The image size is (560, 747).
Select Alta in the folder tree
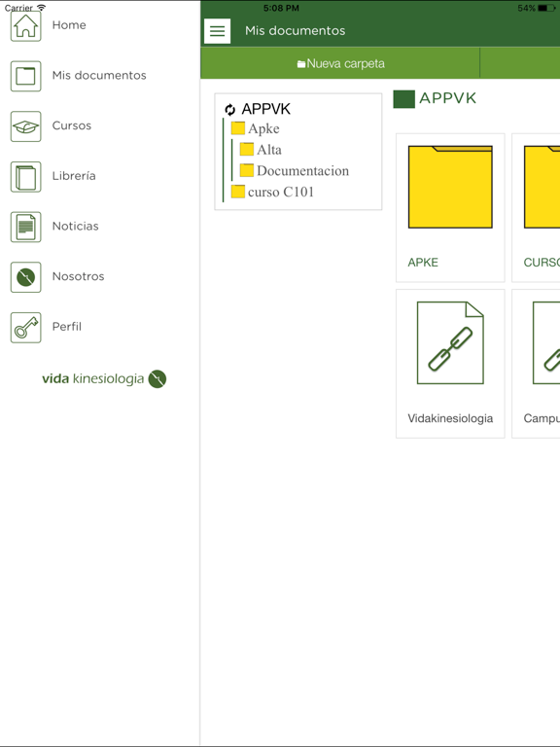coord(269,150)
